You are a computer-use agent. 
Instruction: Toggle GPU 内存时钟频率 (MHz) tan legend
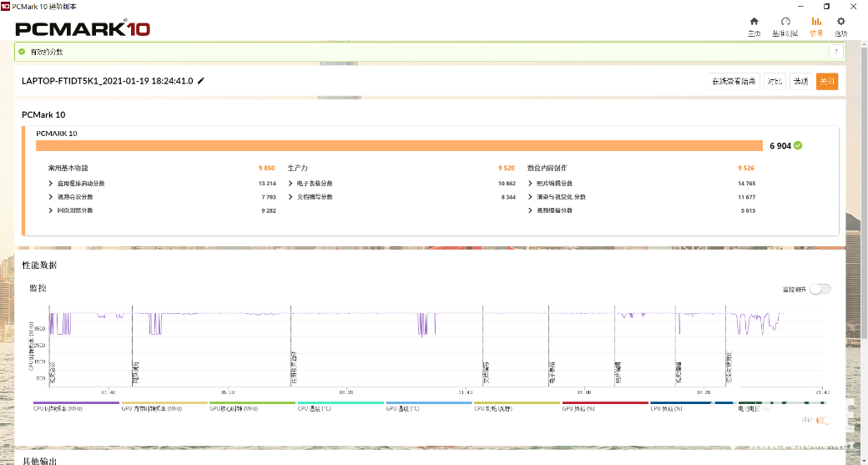(164, 407)
